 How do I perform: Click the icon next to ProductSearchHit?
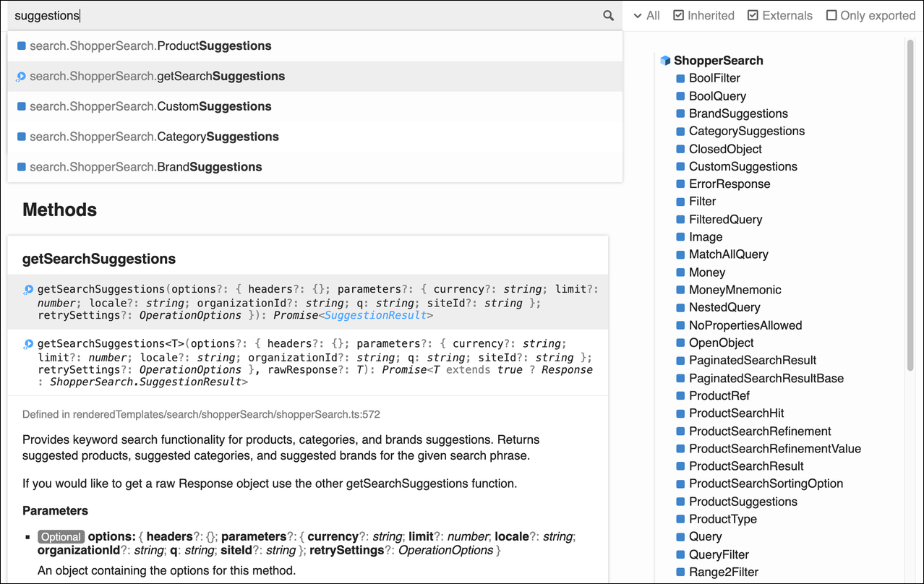coord(680,413)
